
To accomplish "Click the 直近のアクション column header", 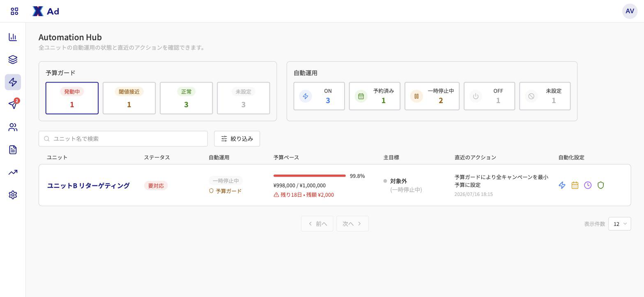I will click(475, 157).
